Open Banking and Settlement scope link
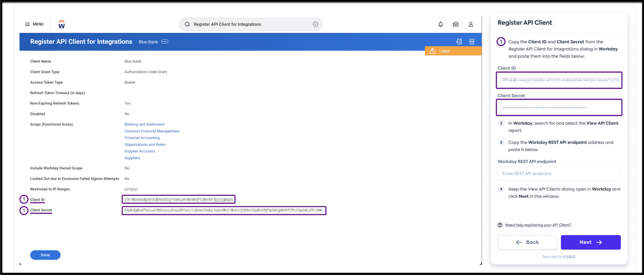The image size is (644, 275). coord(144,124)
